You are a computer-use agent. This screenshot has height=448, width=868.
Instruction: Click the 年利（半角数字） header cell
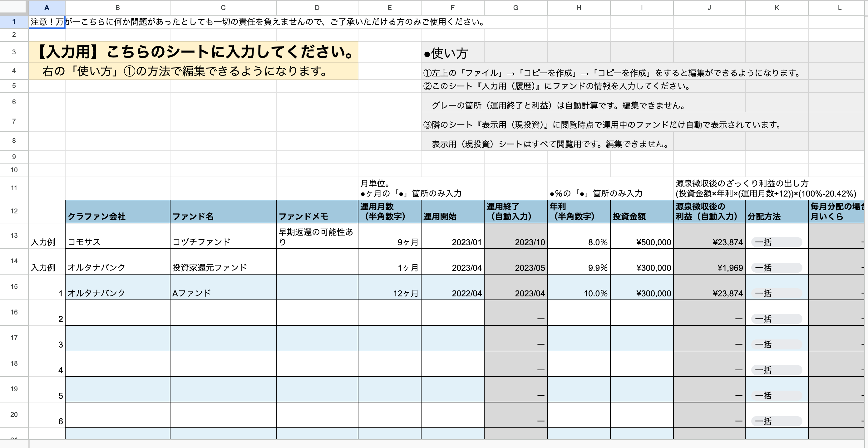tap(579, 212)
